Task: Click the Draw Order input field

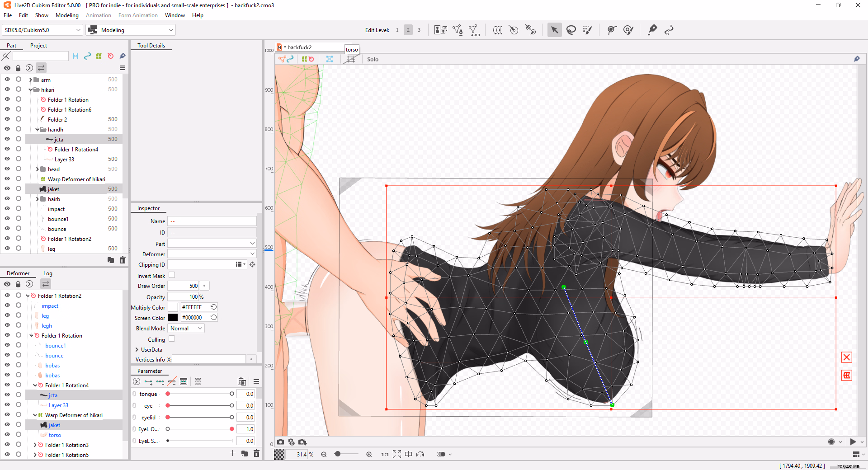Action: 184,286
